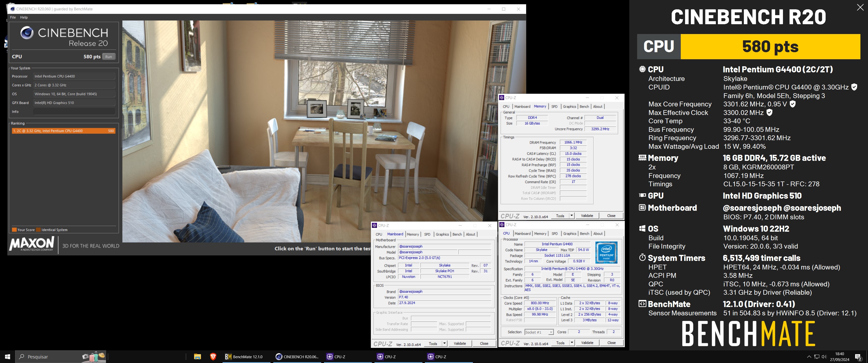The image size is (868, 363).
Task: Open Mainboard tab in processor CPU-Z window
Action: click(x=523, y=234)
